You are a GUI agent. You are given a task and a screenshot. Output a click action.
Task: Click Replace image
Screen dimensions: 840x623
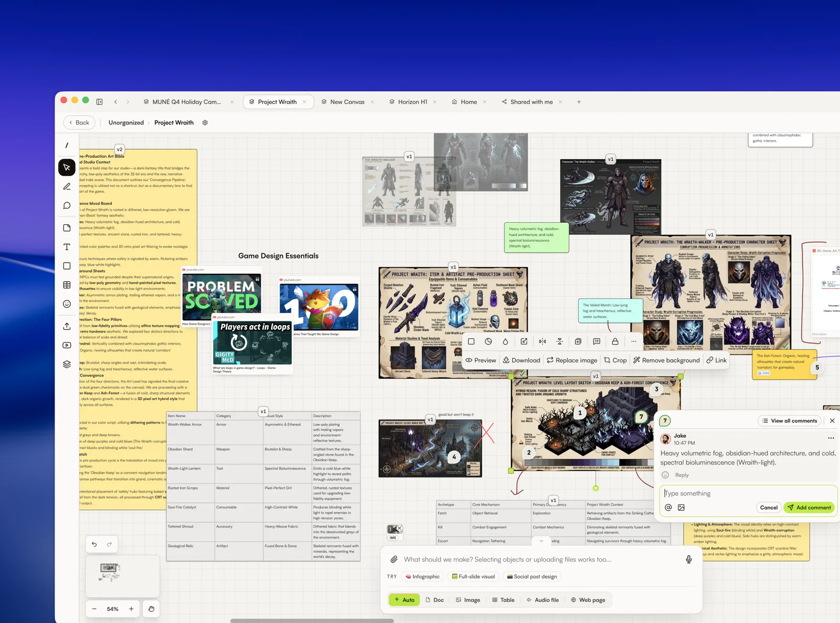(572, 360)
